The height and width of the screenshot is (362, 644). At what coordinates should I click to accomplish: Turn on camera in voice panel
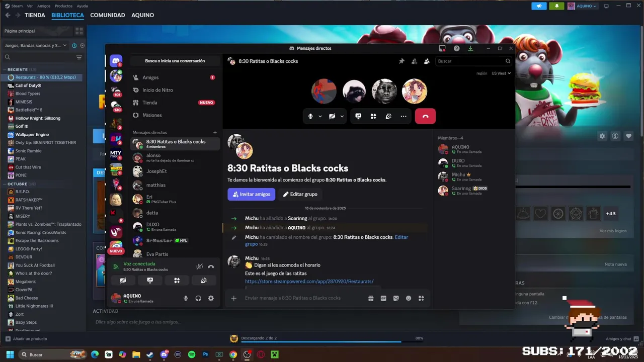(x=123, y=281)
